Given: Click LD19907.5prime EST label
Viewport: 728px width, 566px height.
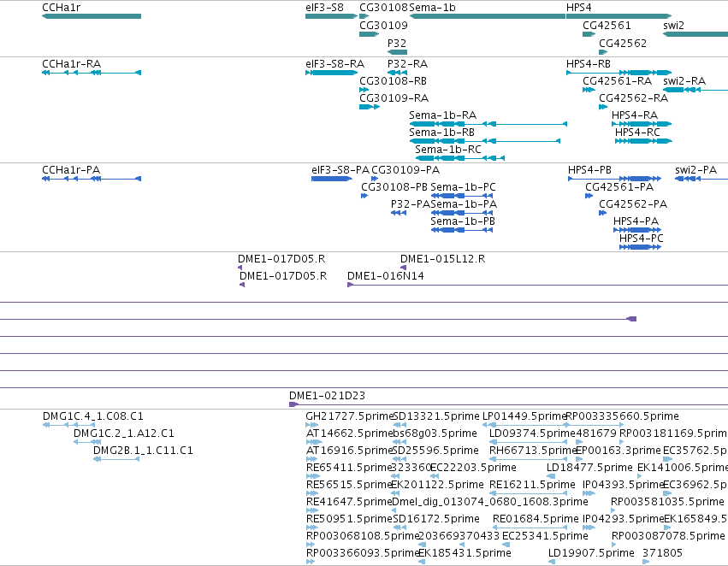Looking at the screenshot, I should (x=591, y=553).
